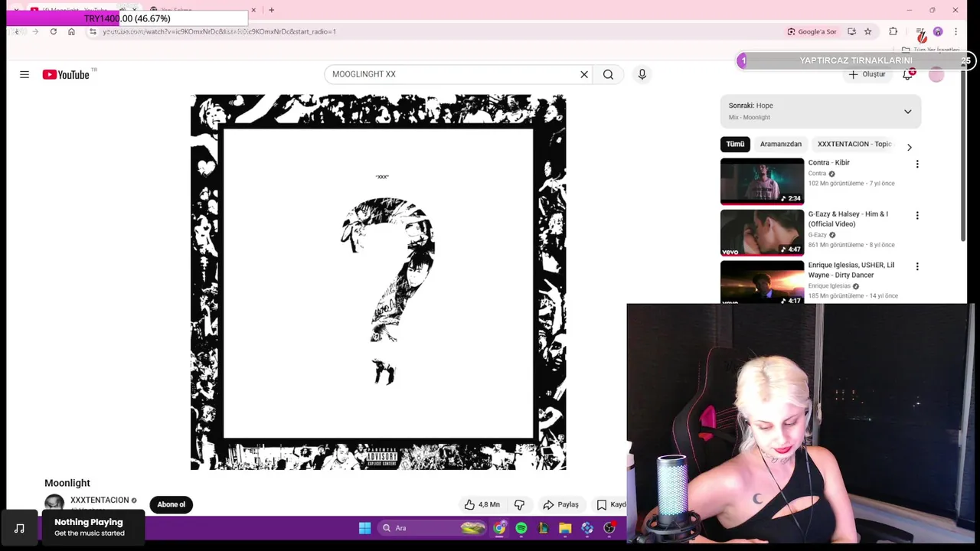This screenshot has height=551, width=980.
Task: Share the video with the Paylaş button
Action: tap(560, 504)
